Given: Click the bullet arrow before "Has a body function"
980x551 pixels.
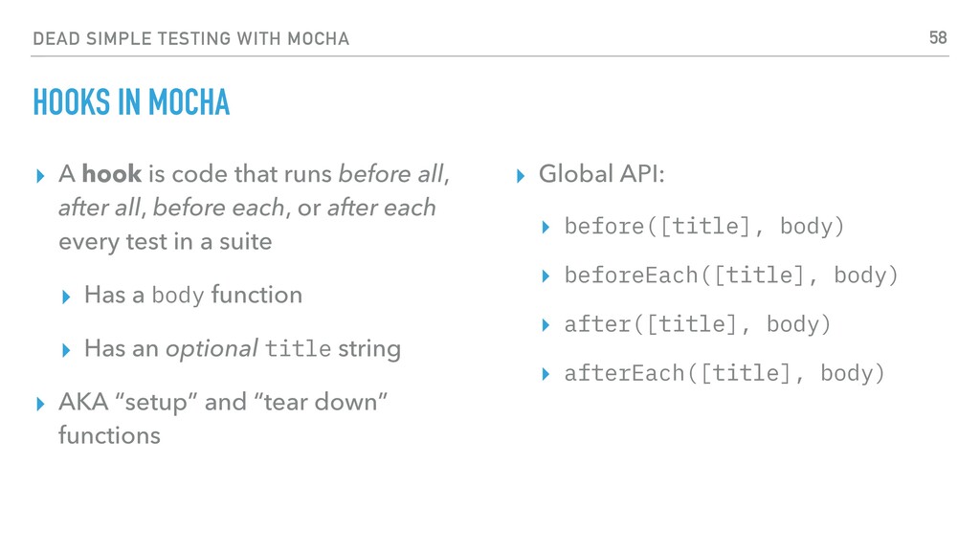Looking at the screenshot, I should [66, 297].
